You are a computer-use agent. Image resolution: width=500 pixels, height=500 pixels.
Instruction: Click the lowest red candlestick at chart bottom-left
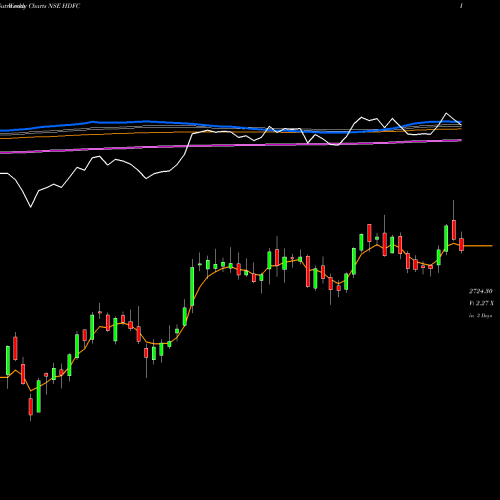point(31,407)
